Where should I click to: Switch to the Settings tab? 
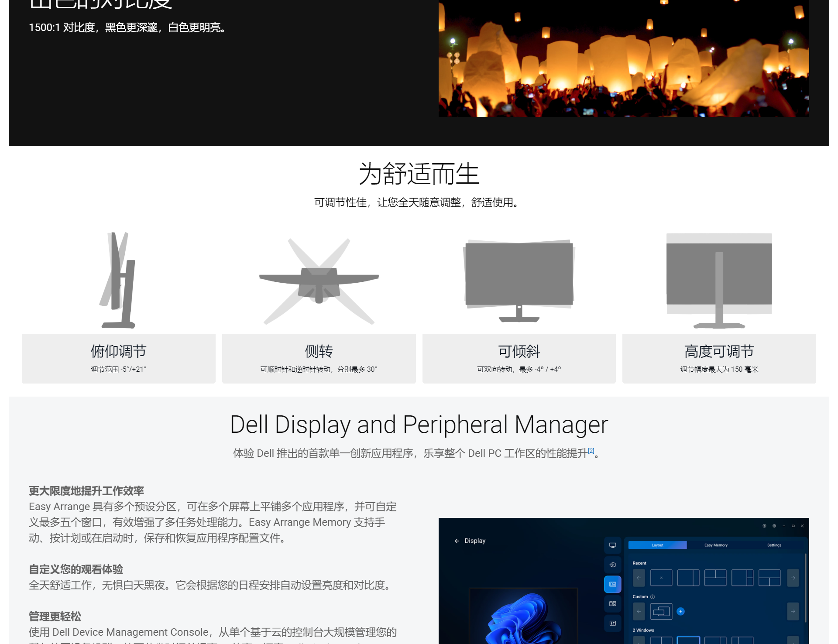coord(774,545)
